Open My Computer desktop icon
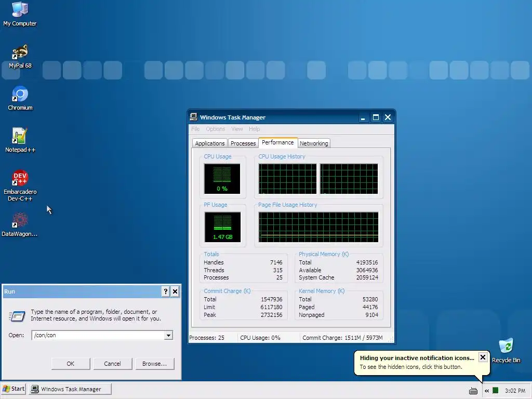The image size is (532, 399). pyautogui.click(x=20, y=14)
